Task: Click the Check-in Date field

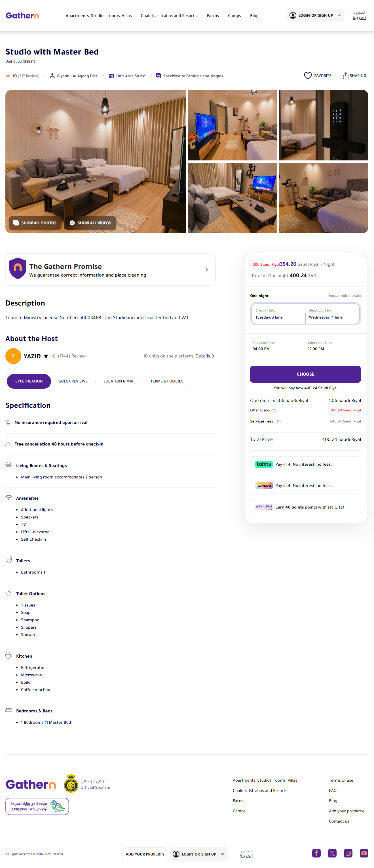Action: pos(278,314)
